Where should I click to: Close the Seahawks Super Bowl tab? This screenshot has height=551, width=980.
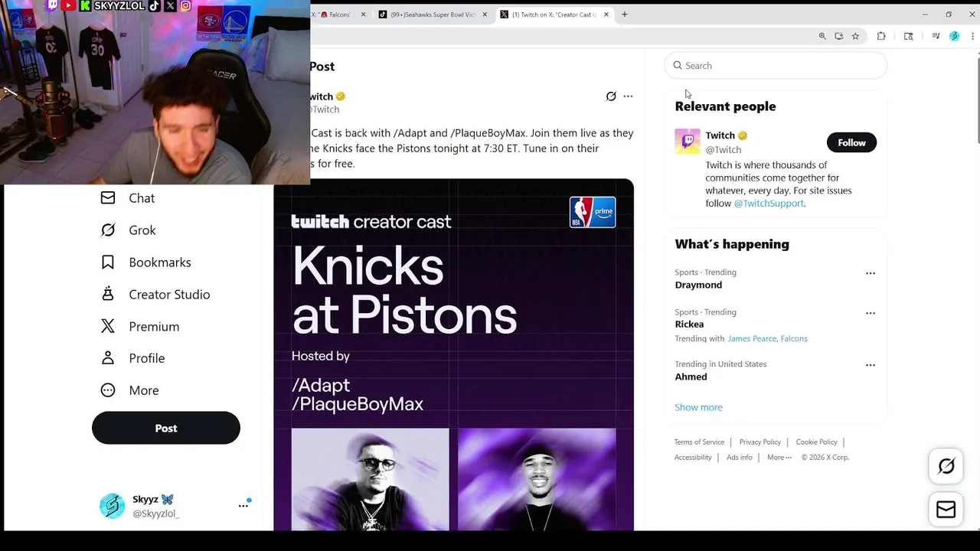click(x=485, y=15)
